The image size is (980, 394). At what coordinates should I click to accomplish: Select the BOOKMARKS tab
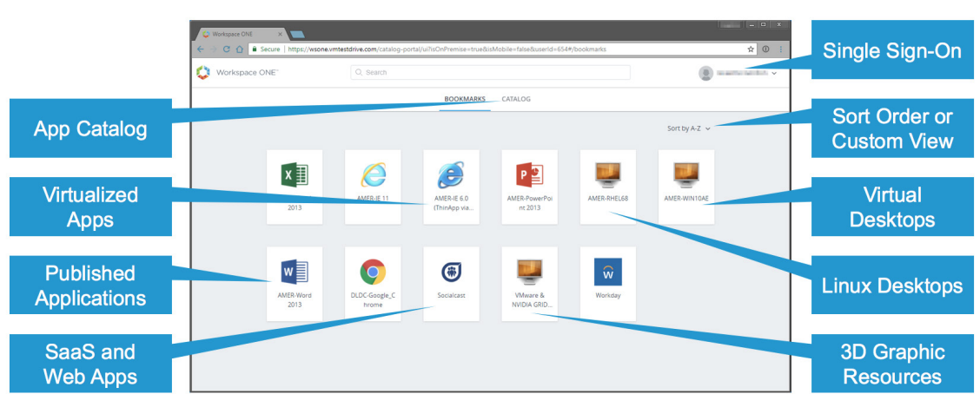pyautogui.click(x=466, y=99)
